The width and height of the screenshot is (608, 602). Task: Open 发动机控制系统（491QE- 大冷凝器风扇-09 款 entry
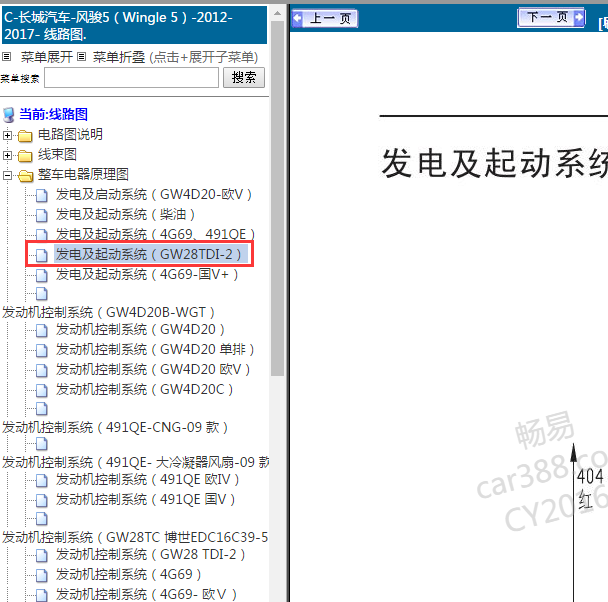tap(135, 462)
